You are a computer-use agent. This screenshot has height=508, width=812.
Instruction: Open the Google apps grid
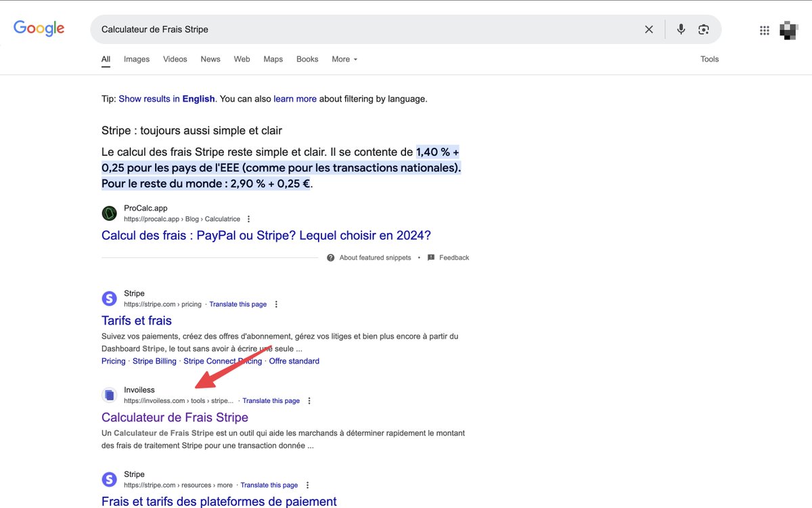[x=765, y=30]
